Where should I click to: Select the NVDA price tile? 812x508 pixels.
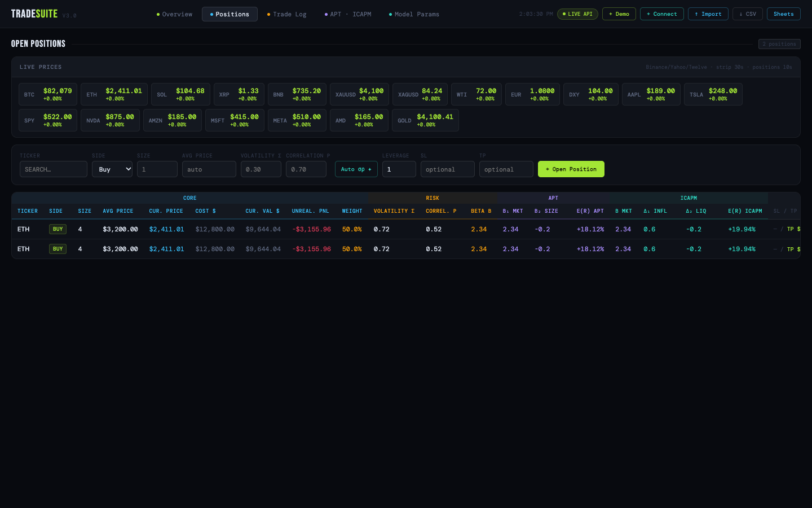click(x=110, y=120)
